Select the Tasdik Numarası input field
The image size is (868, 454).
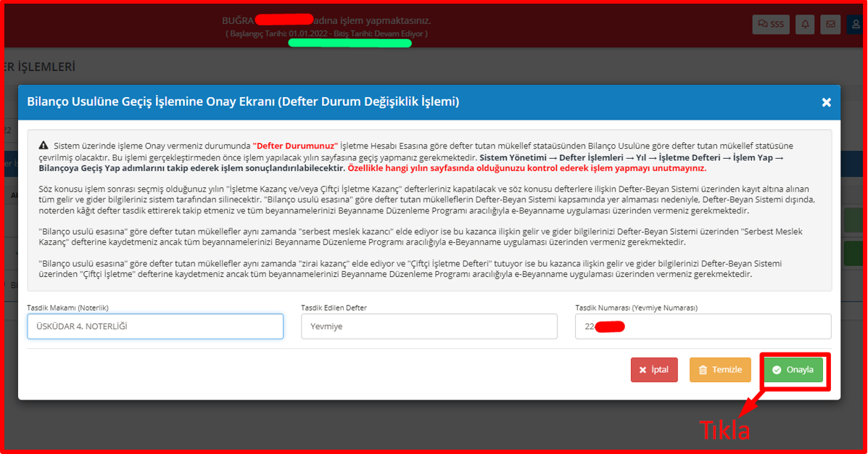tap(703, 326)
